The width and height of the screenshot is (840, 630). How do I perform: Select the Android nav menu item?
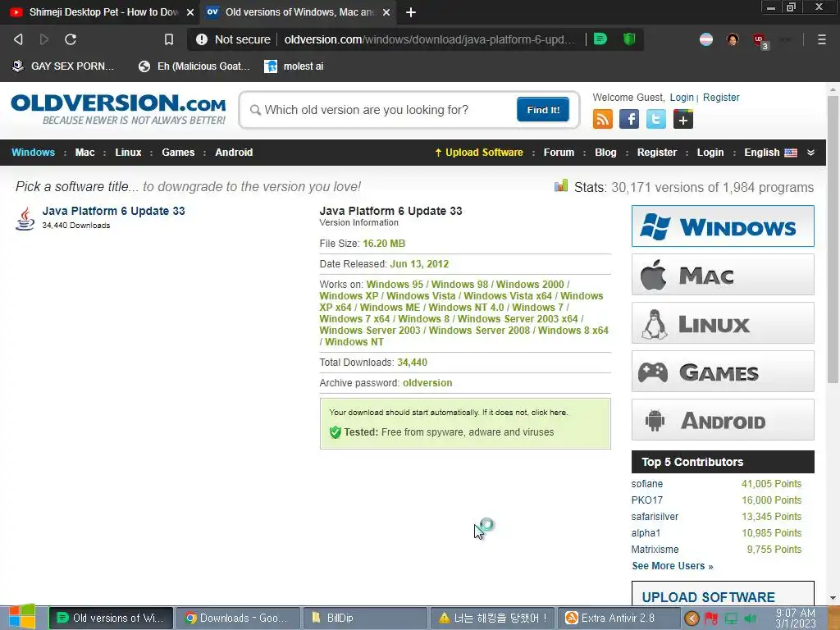point(234,152)
